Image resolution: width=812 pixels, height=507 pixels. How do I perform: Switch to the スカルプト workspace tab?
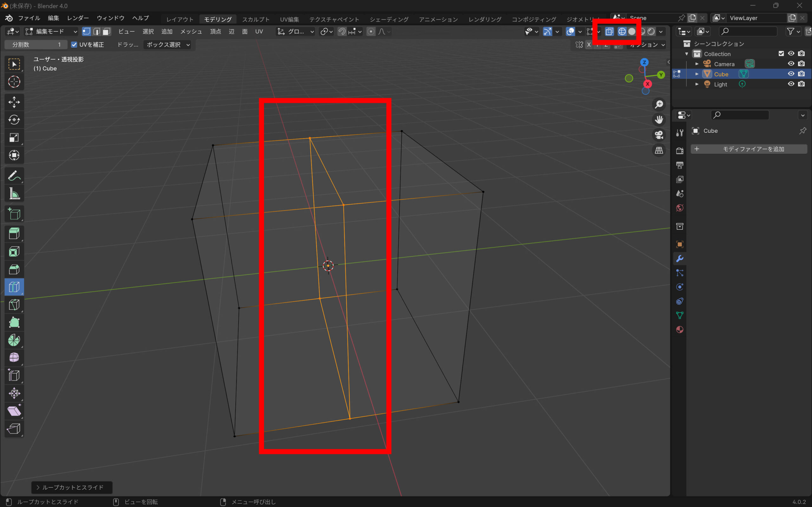pyautogui.click(x=256, y=19)
